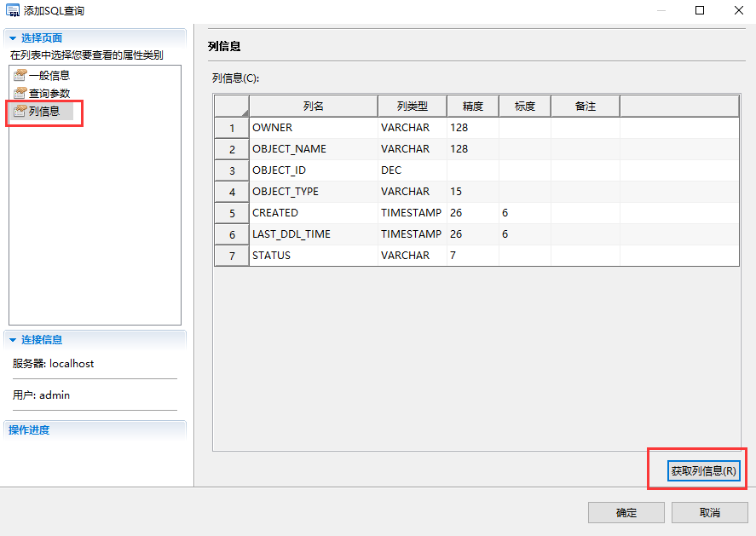Click the 精度 column header

473,106
